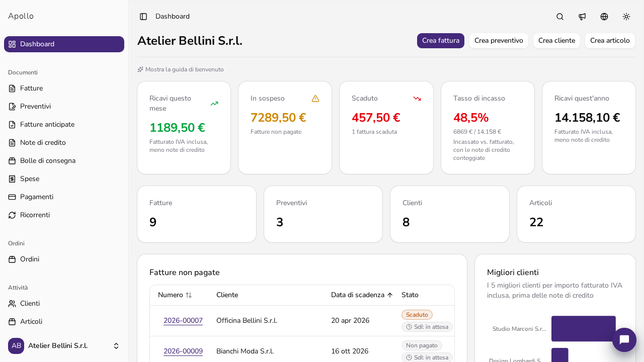Click the Scaduto status badge
Viewport: 644px width, 362px height.
[x=417, y=315]
